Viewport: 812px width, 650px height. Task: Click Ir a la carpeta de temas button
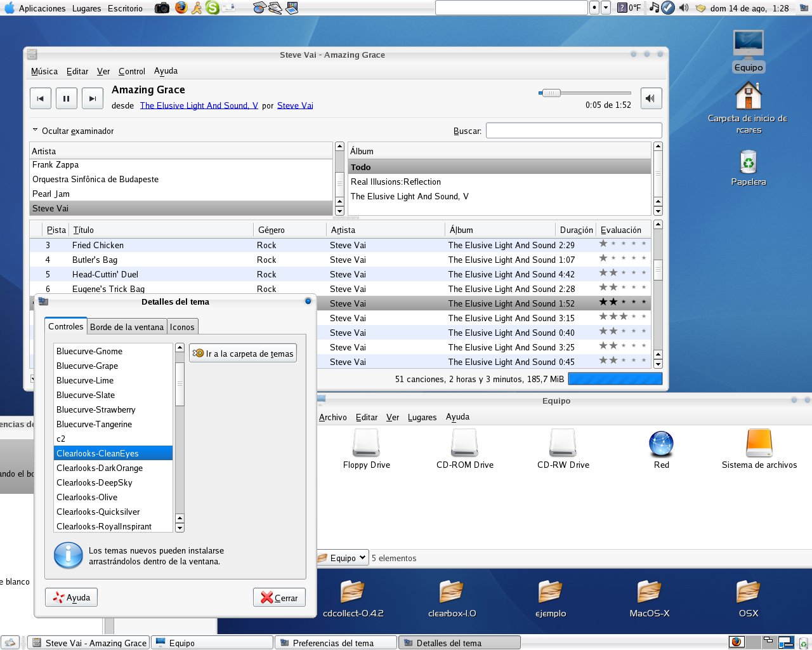(243, 354)
